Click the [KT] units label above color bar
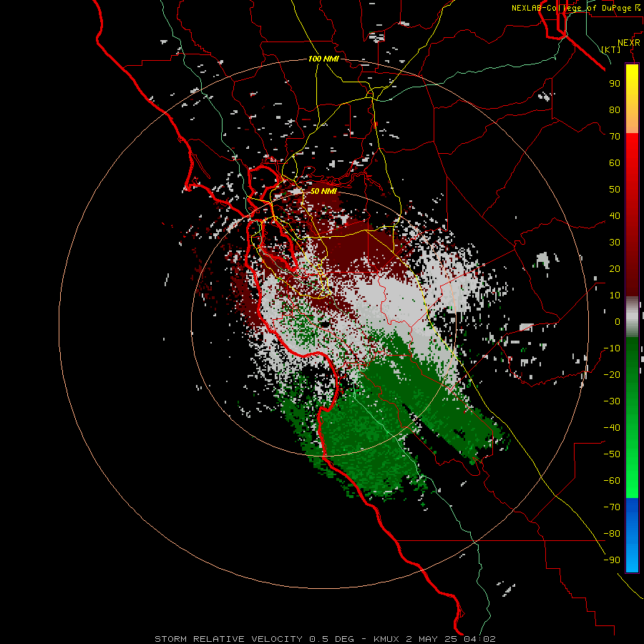This screenshot has width=644, height=644. [x=611, y=49]
